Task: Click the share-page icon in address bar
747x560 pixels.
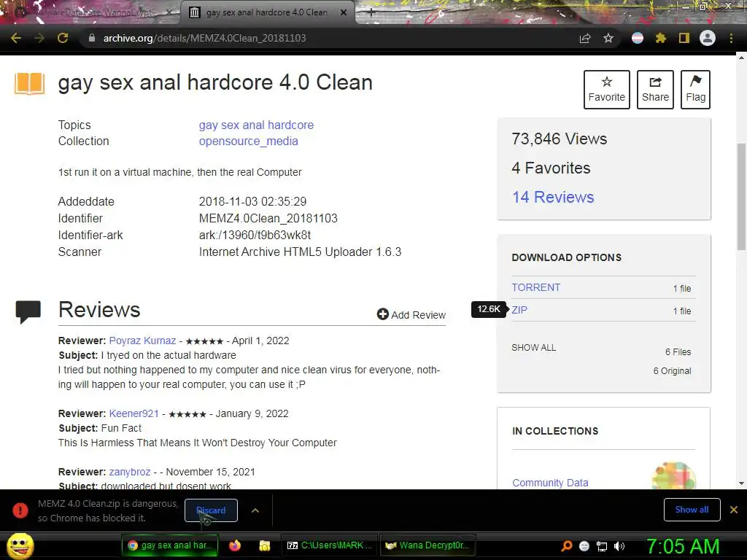Action: click(x=585, y=39)
